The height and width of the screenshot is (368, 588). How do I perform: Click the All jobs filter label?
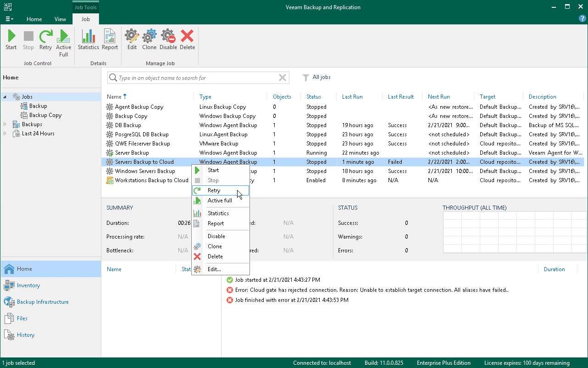322,77
